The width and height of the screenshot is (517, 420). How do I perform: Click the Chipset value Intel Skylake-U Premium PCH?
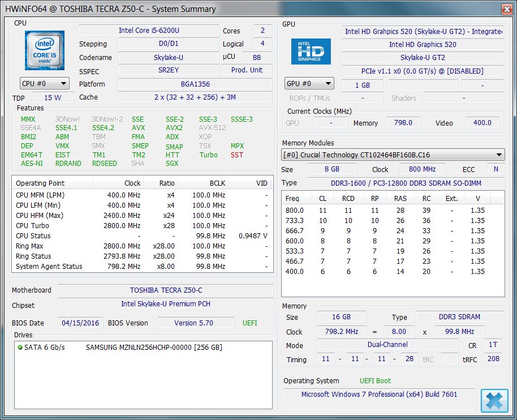coord(166,304)
